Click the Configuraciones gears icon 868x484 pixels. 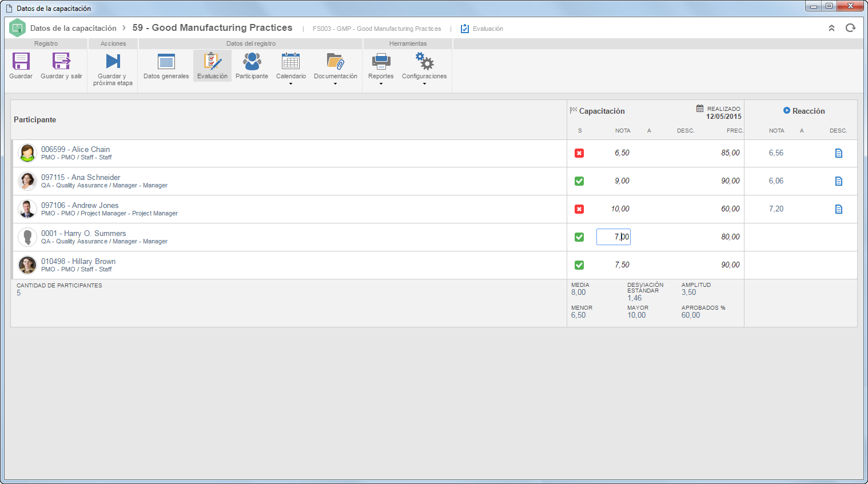coord(424,61)
